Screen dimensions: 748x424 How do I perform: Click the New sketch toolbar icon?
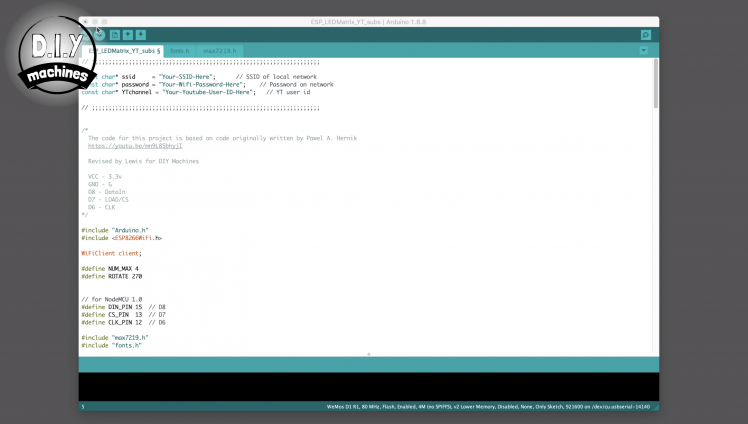pos(115,35)
